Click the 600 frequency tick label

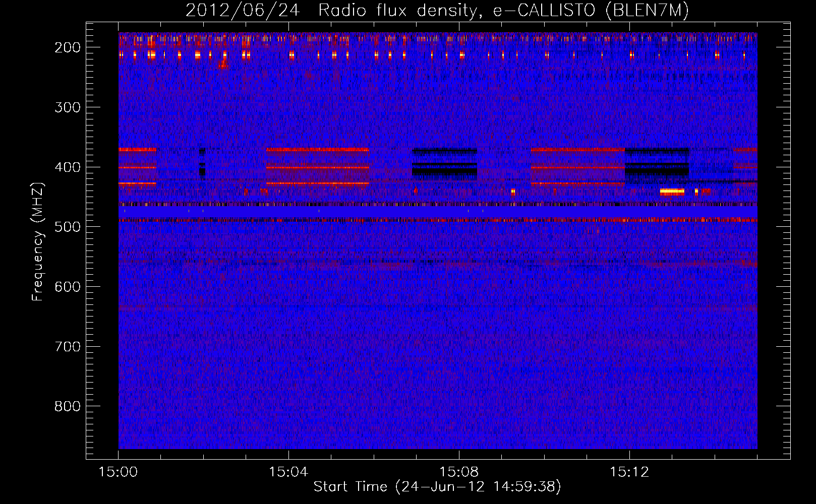click(68, 287)
